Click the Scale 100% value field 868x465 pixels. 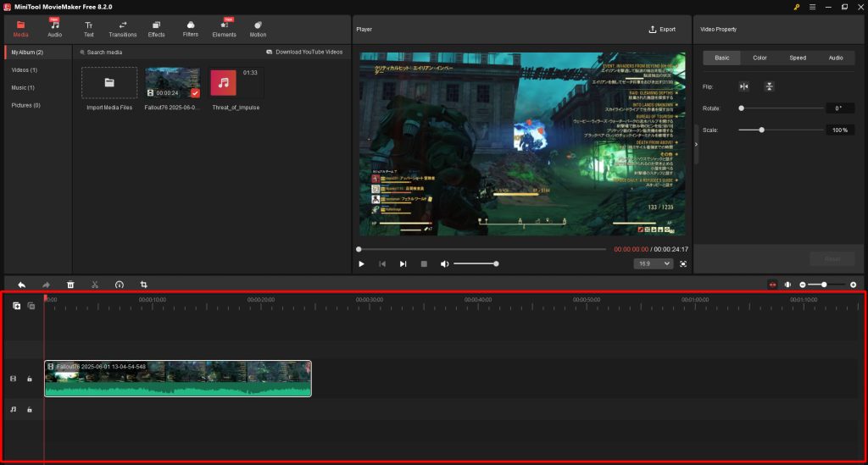840,130
